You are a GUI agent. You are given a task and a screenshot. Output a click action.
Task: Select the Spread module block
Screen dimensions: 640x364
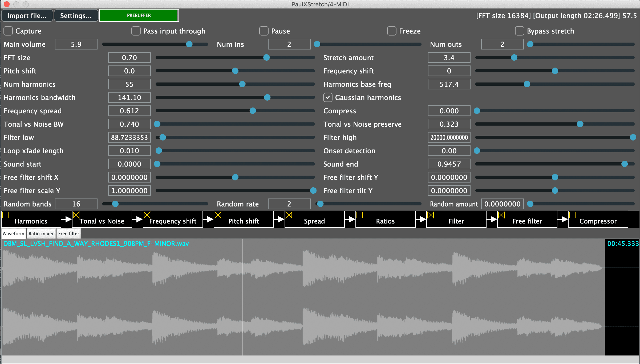point(315,220)
